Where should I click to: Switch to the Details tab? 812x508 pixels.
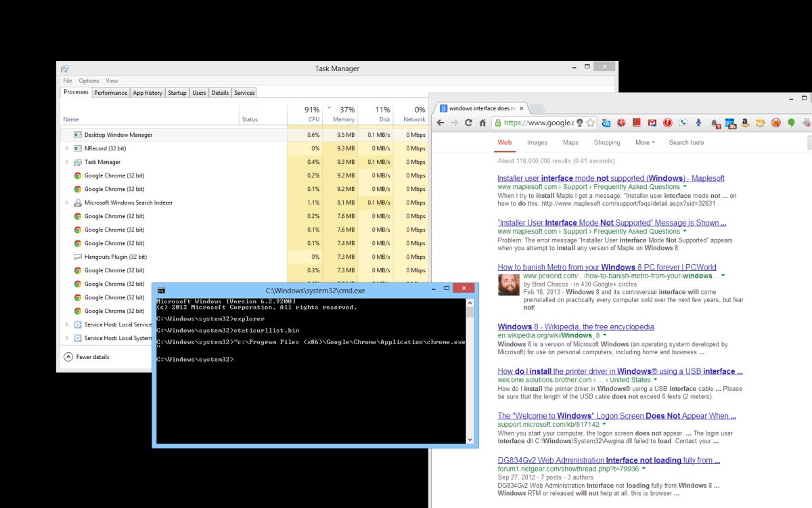click(220, 93)
